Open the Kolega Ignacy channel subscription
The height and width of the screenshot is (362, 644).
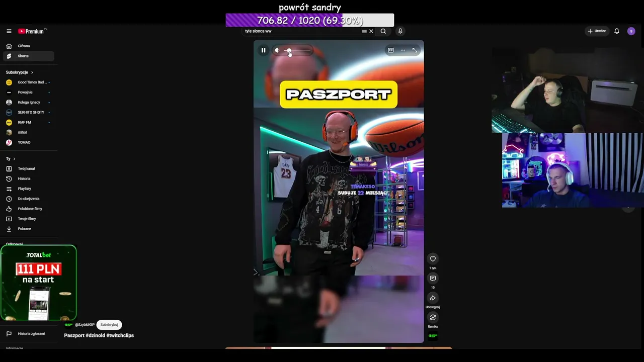pyautogui.click(x=28, y=102)
